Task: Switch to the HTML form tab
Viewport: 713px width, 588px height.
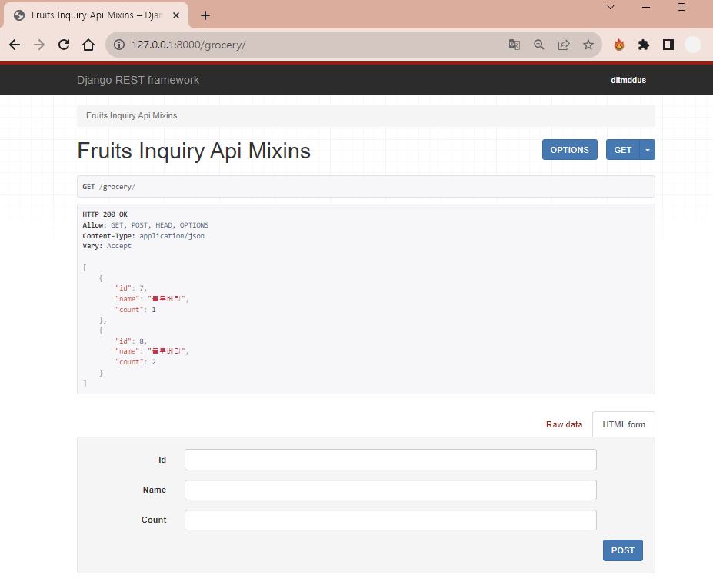Action: coord(624,424)
